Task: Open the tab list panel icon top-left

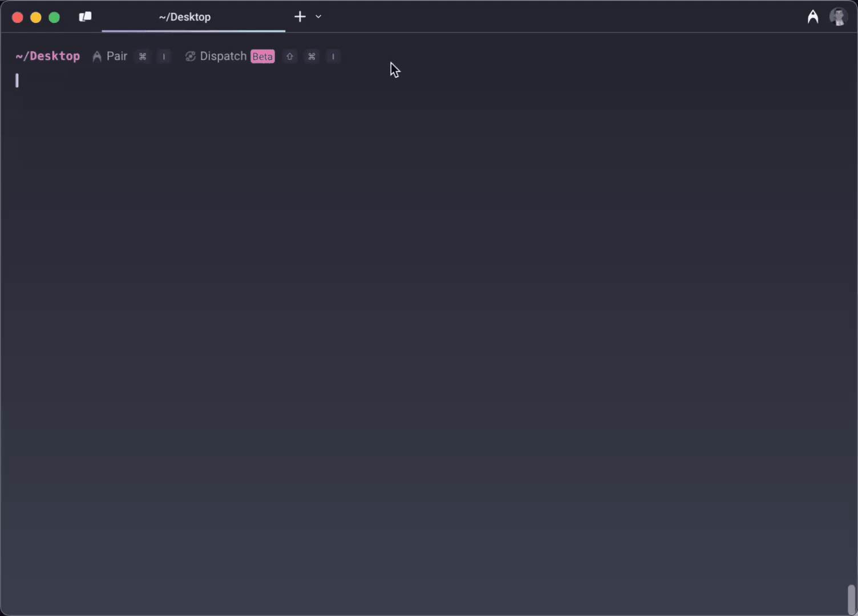Action: click(85, 17)
